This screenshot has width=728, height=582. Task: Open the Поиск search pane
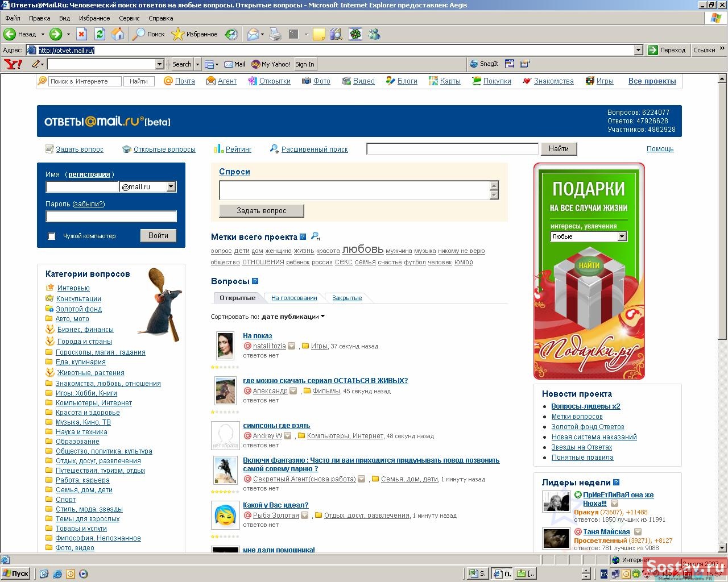point(148,34)
